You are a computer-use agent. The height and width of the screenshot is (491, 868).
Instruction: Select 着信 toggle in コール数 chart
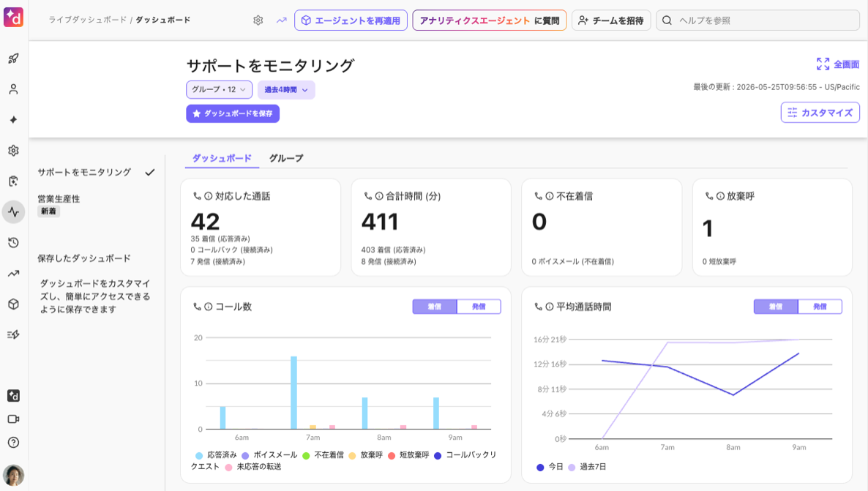click(x=435, y=307)
